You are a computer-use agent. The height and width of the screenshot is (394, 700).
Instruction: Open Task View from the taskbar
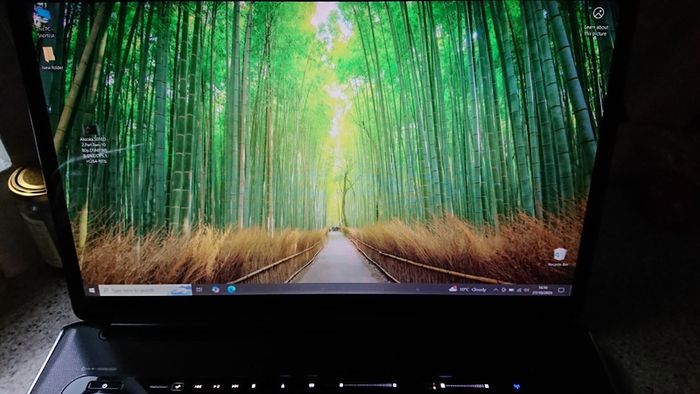199,290
